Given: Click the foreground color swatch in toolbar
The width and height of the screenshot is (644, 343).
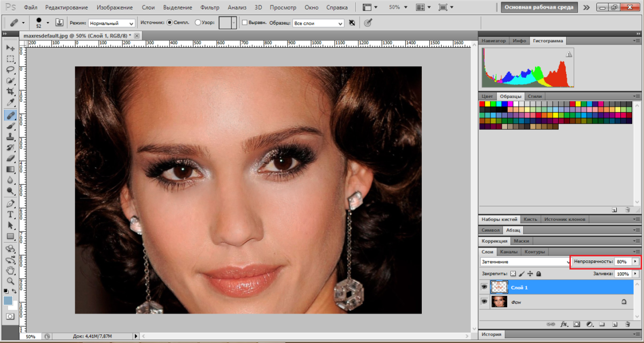Looking at the screenshot, I should [x=8, y=301].
